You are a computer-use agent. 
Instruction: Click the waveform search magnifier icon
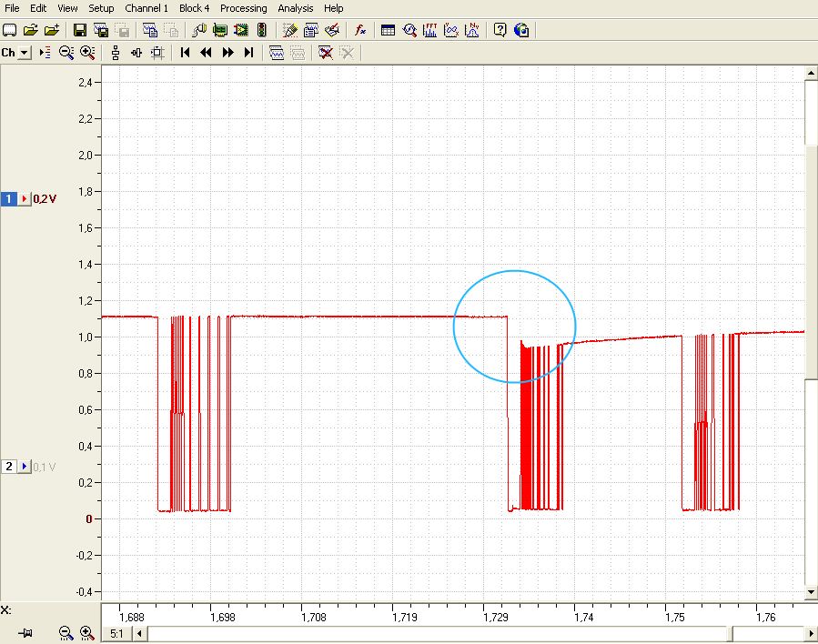[x=409, y=30]
